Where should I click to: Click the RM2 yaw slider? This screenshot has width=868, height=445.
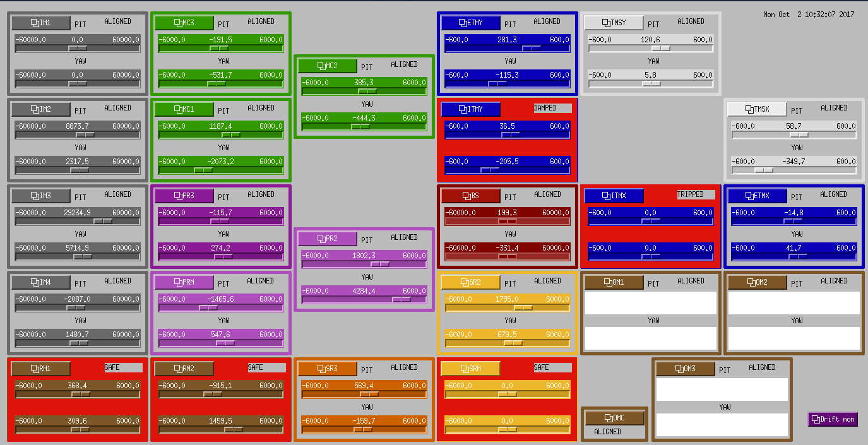(234, 429)
